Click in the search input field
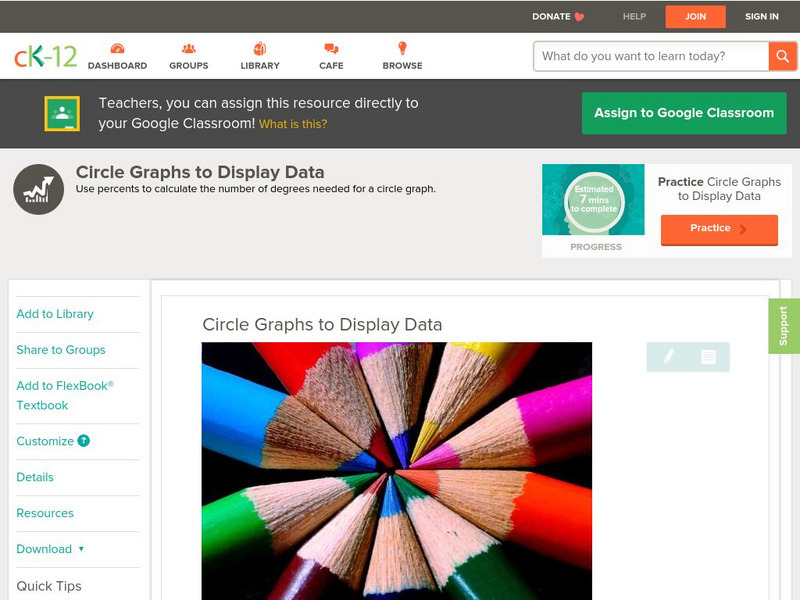 click(x=651, y=56)
